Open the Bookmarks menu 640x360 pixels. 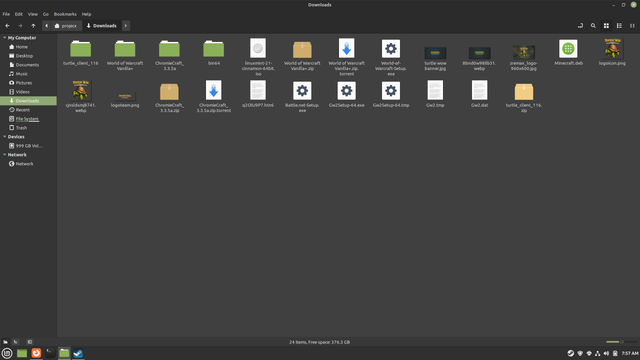(x=65, y=14)
